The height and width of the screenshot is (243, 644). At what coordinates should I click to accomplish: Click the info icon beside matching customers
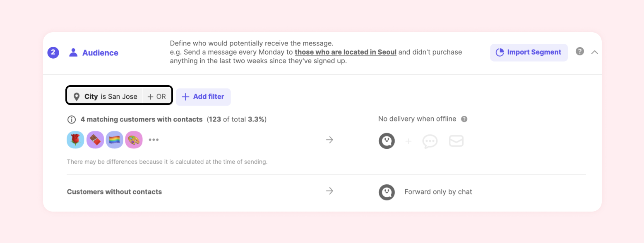tap(72, 119)
